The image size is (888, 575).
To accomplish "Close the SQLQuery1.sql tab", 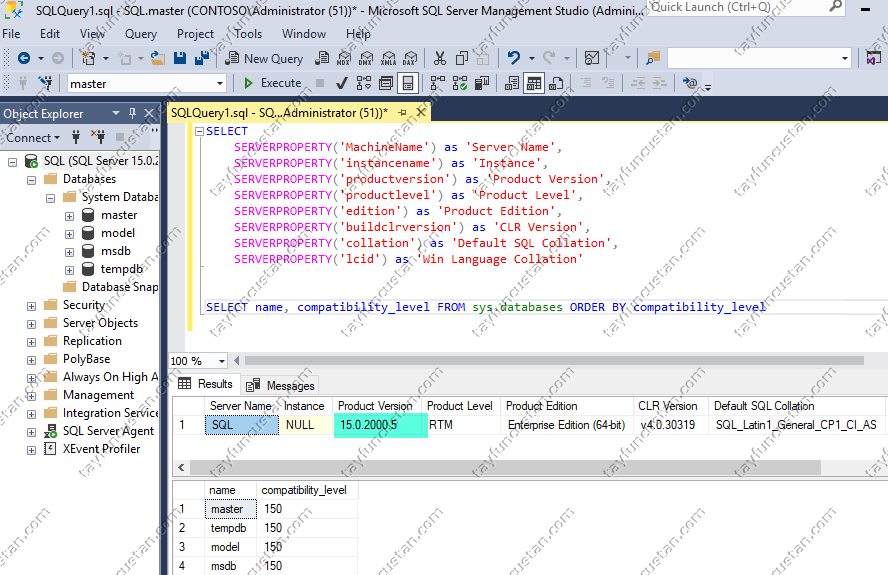I will click(421, 112).
